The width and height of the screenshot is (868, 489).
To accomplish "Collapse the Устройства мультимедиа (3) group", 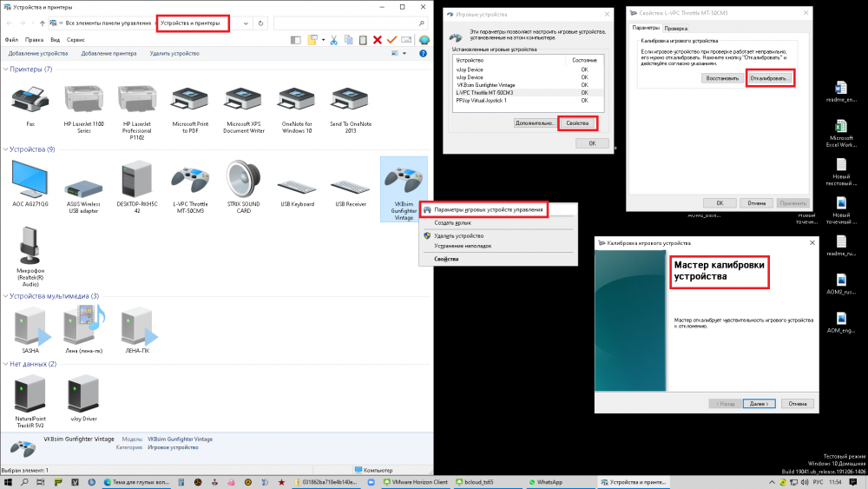I will pos(5,296).
